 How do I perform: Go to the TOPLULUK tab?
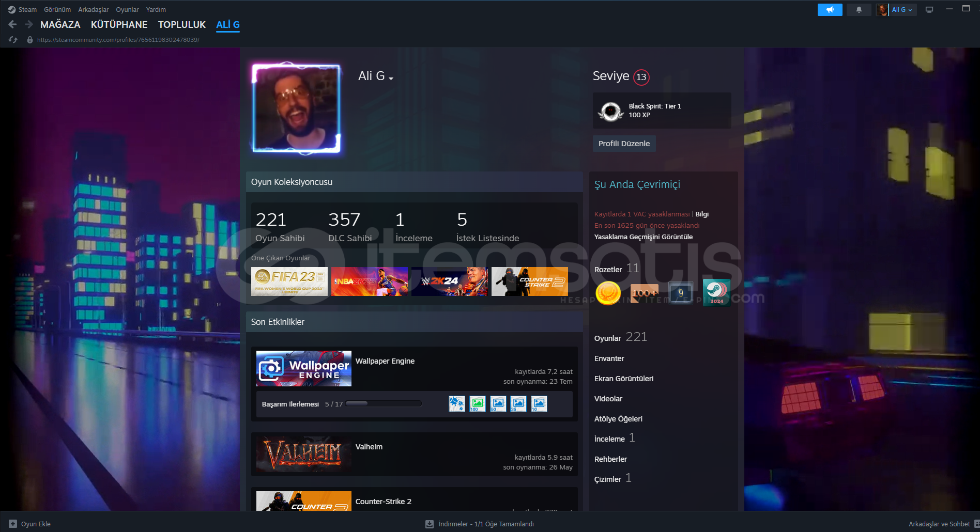182,25
